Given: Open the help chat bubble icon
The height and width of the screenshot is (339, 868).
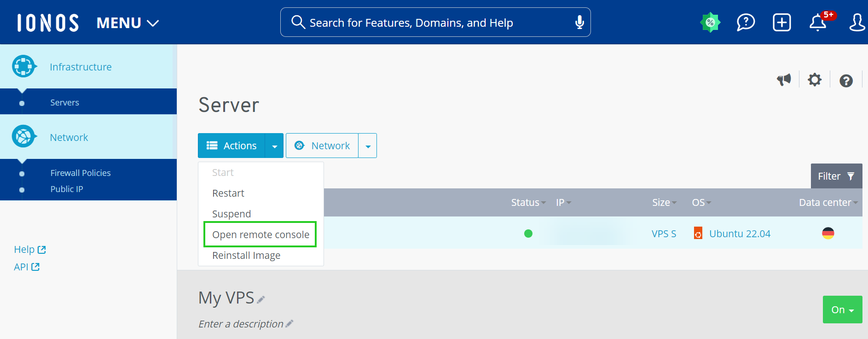Looking at the screenshot, I should click(746, 22).
